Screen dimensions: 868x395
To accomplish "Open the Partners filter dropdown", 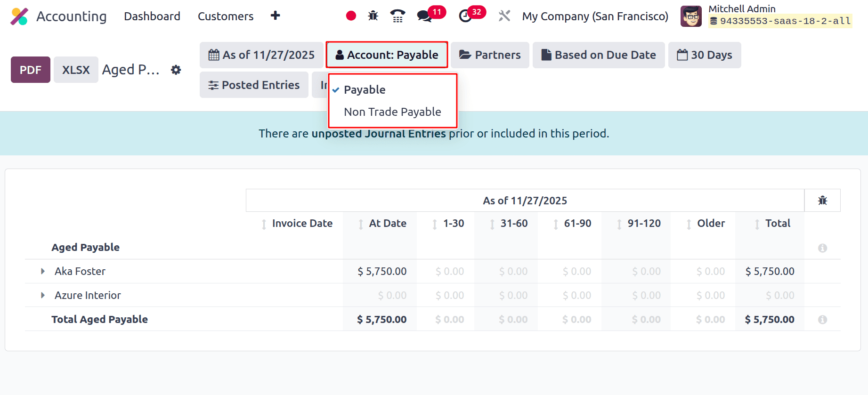I will (490, 55).
